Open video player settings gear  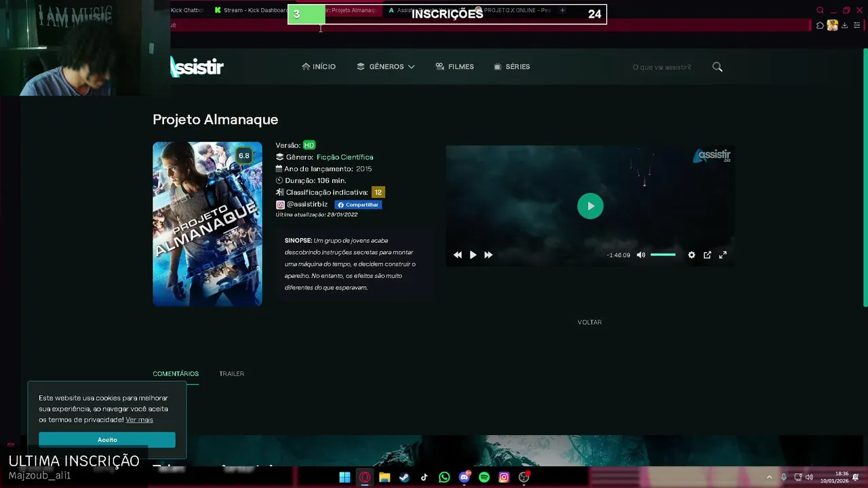click(692, 255)
